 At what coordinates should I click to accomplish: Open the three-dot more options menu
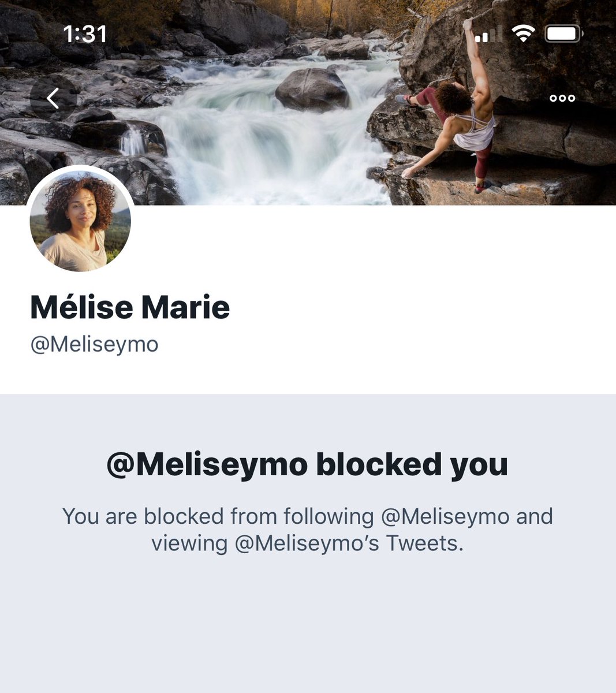tap(562, 98)
